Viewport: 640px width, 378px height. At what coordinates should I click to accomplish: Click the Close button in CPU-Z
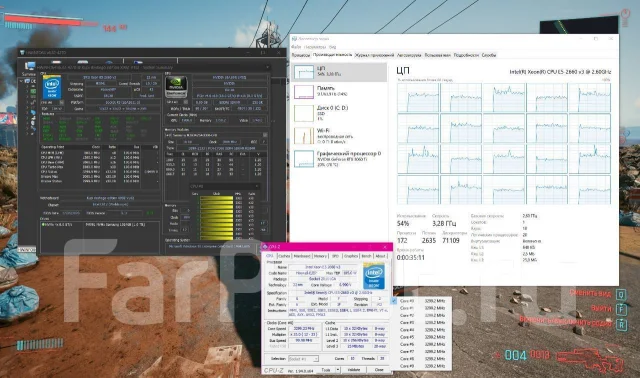tap(379, 369)
